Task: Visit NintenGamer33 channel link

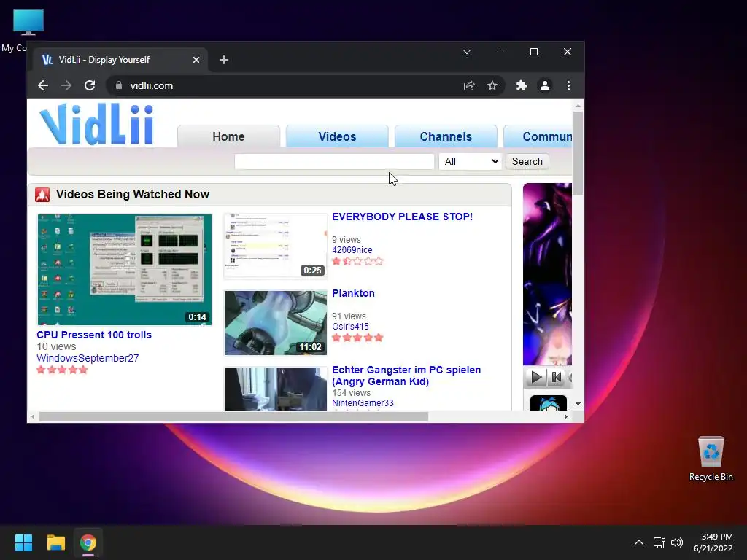Action: point(363,403)
